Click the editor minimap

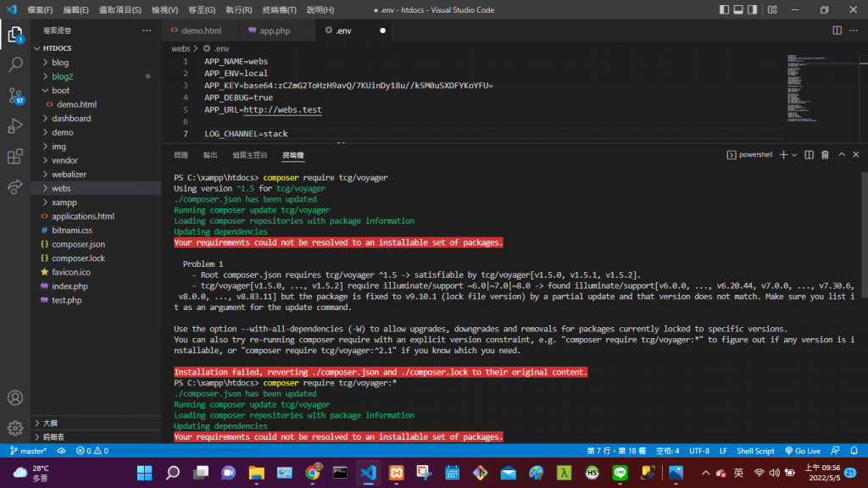pyautogui.click(x=821, y=88)
